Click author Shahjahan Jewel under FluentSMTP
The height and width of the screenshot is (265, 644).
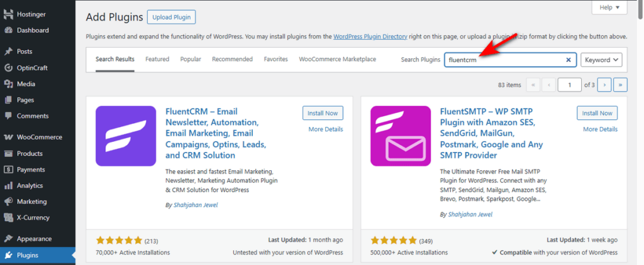(x=470, y=215)
